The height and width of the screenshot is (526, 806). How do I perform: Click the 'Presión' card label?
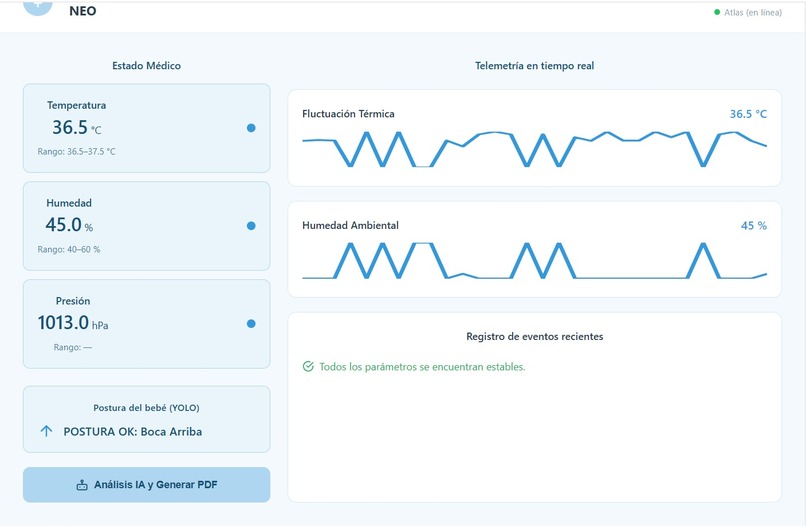click(x=73, y=301)
